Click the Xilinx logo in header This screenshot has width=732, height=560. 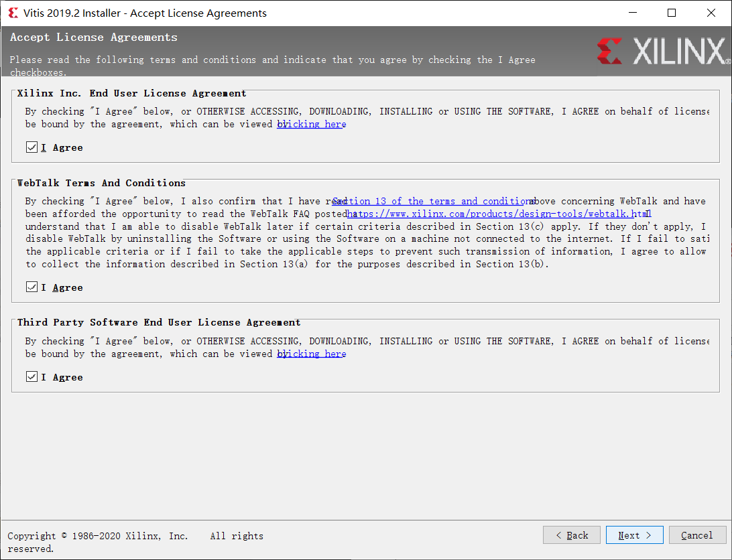(663, 51)
